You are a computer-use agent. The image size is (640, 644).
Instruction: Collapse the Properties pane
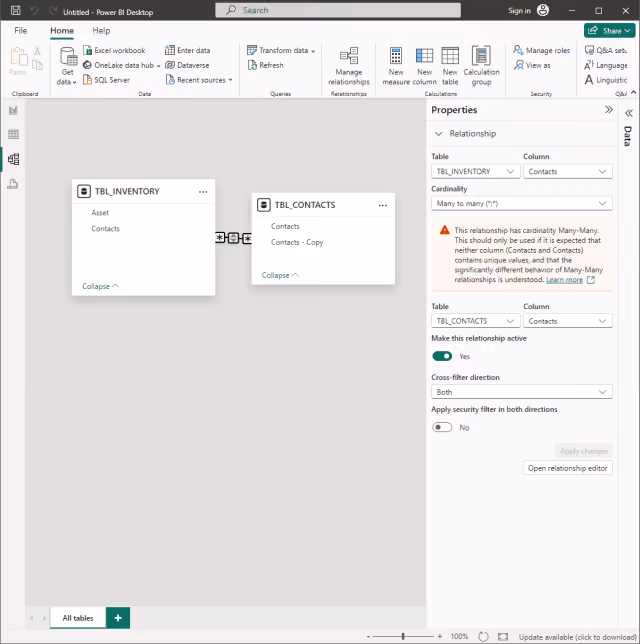[609, 110]
